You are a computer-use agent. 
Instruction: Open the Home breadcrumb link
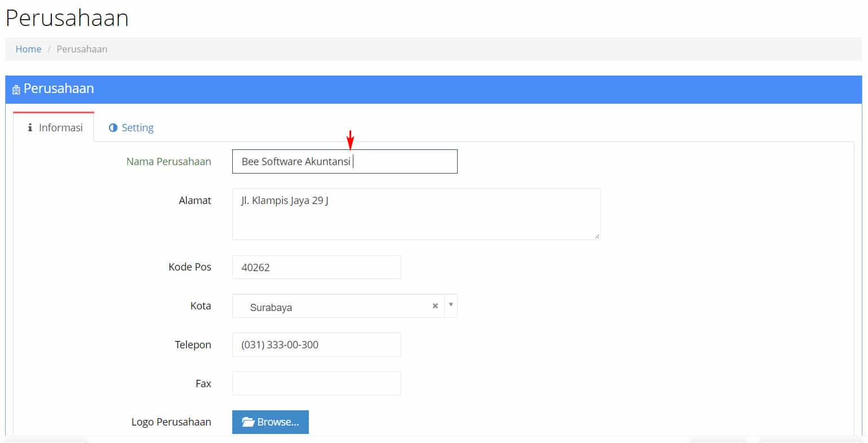pyautogui.click(x=28, y=49)
